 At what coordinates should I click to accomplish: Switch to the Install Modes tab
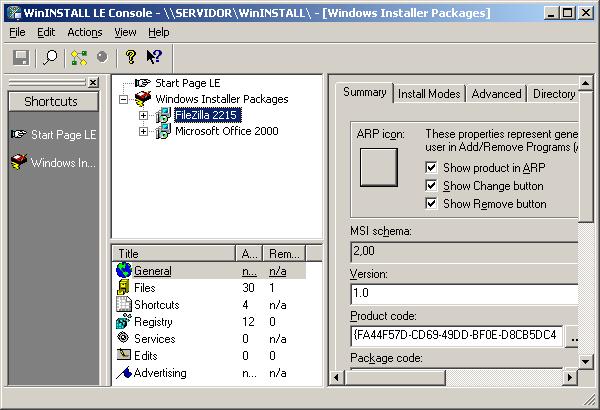pos(429,94)
